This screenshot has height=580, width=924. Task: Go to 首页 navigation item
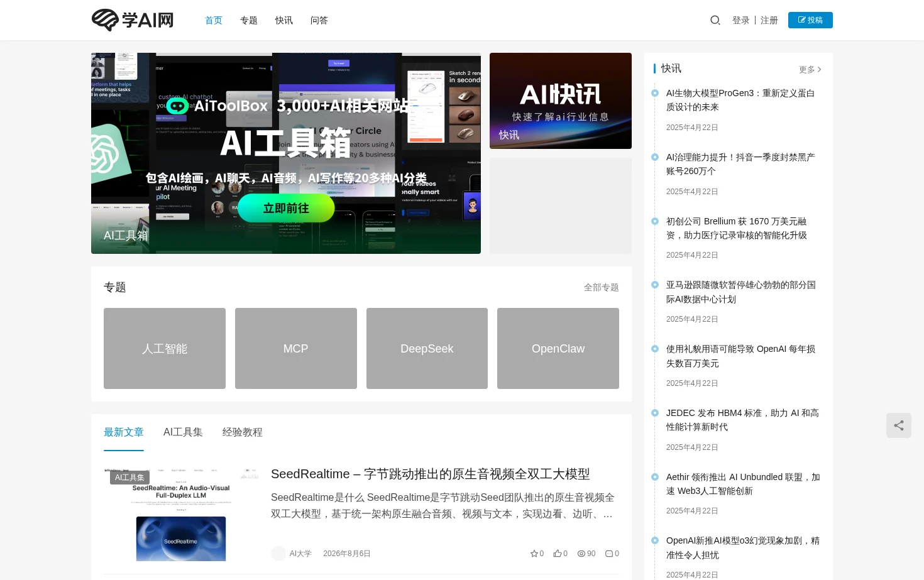click(214, 20)
